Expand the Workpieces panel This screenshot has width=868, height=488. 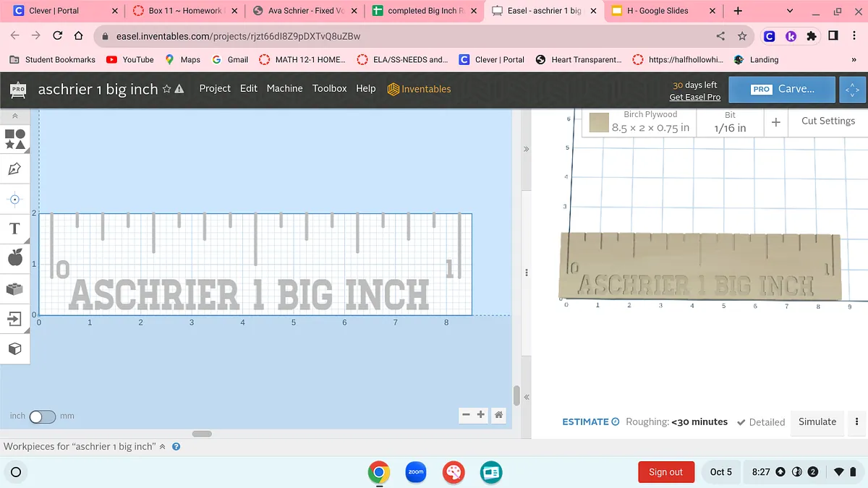coord(162,447)
